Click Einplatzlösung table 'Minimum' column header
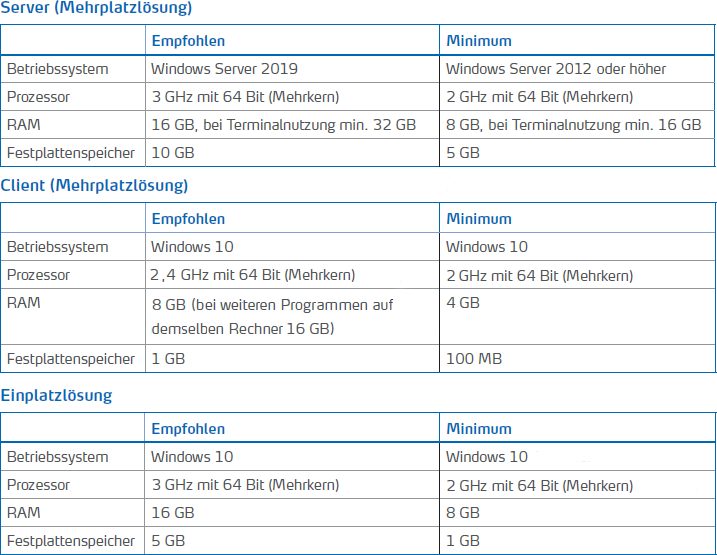 (479, 429)
